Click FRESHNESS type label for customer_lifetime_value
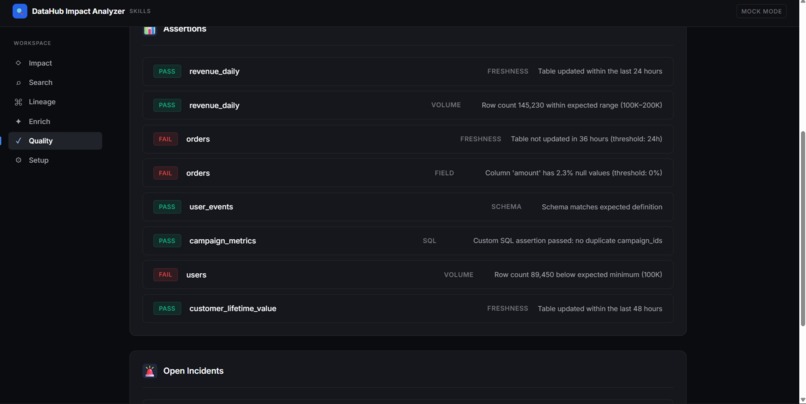This screenshot has height=404, width=806. tap(507, 308)
